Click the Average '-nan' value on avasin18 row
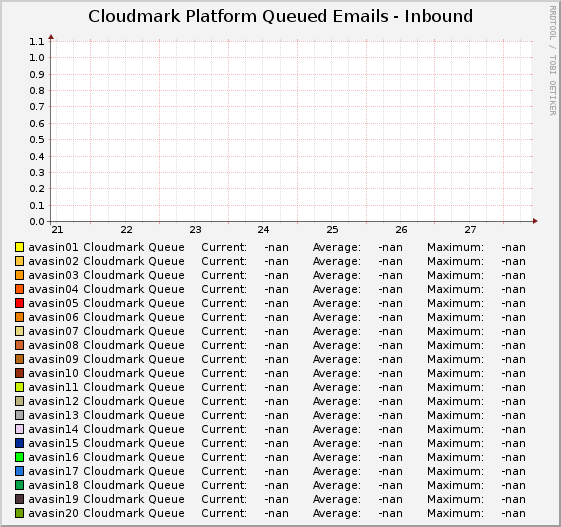561x527 pixels. point(390,485)
